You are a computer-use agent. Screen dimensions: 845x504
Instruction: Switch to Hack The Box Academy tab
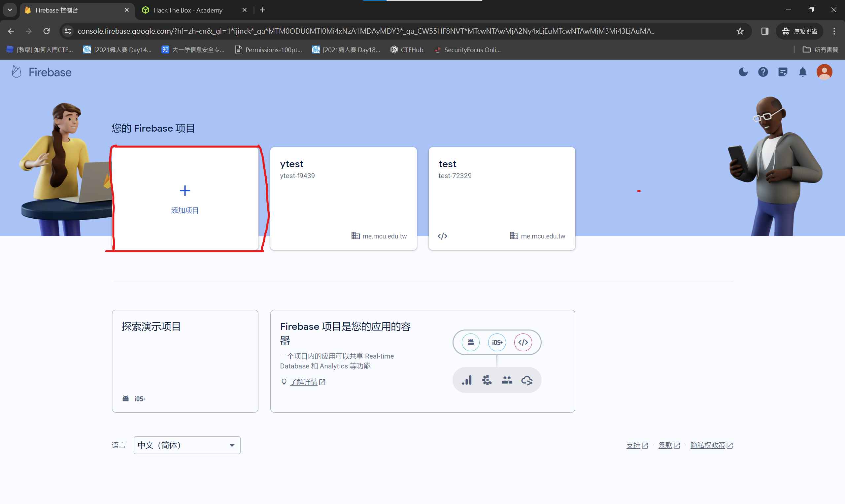coord(187,10)
